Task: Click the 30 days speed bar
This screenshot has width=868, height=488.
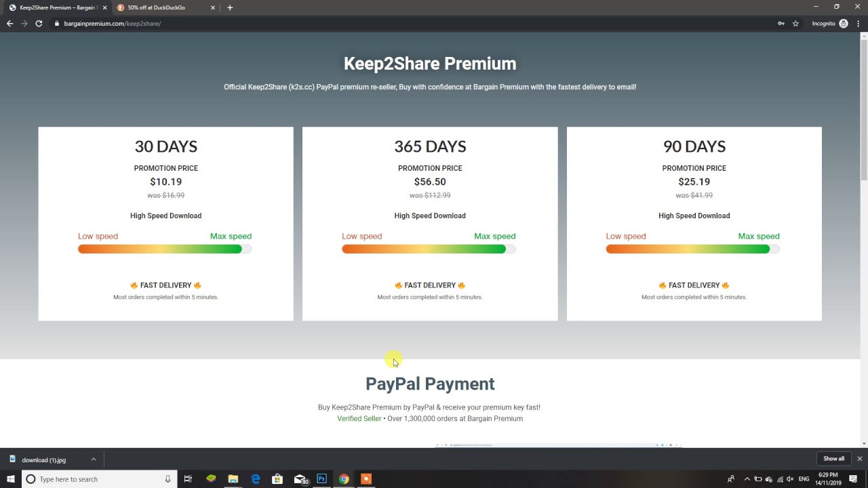Action: [165, 249]
